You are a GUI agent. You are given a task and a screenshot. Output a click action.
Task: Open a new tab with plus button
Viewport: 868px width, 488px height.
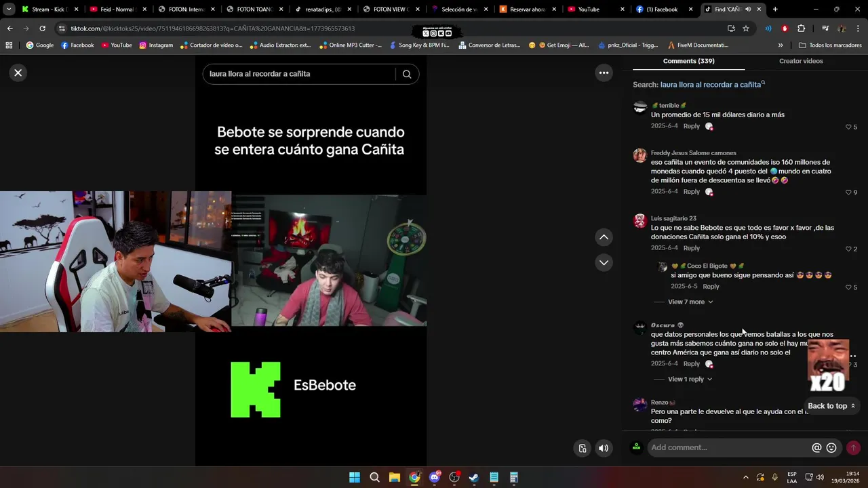tap(775, 9)
